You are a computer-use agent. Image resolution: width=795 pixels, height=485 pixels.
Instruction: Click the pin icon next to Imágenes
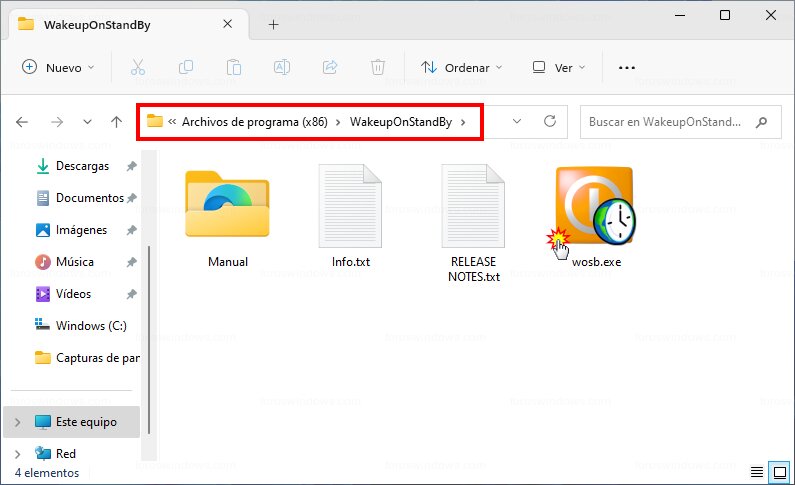[131, 231]
